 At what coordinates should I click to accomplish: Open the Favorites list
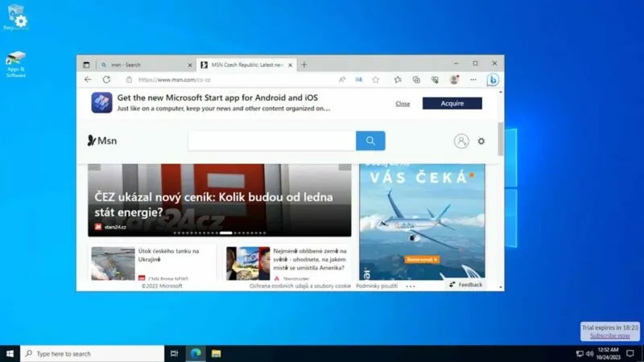click(x=398, y=80)
